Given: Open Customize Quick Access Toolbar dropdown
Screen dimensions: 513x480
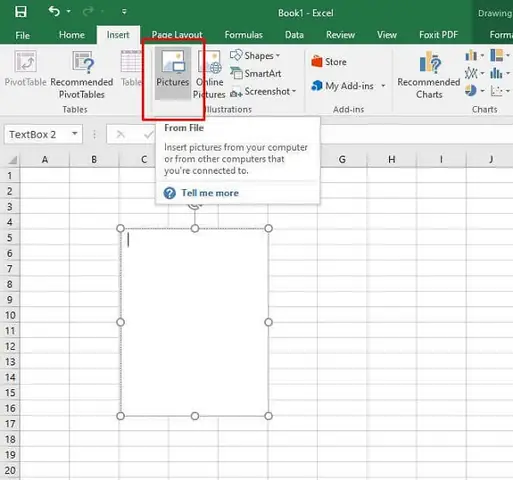Looking at the screenshot, I should coord(124,12).
